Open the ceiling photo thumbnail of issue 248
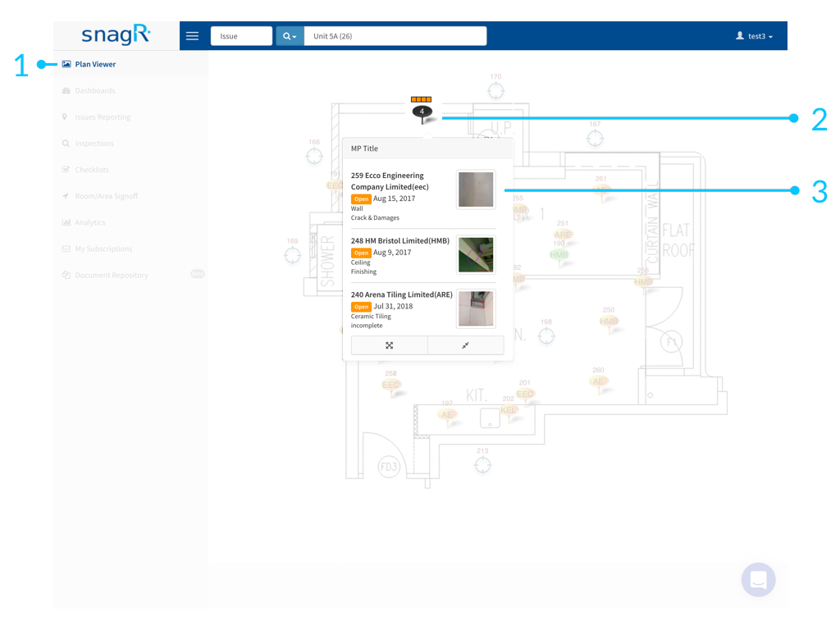The height and width of the screenshot is (630, 840). [476, 254]
